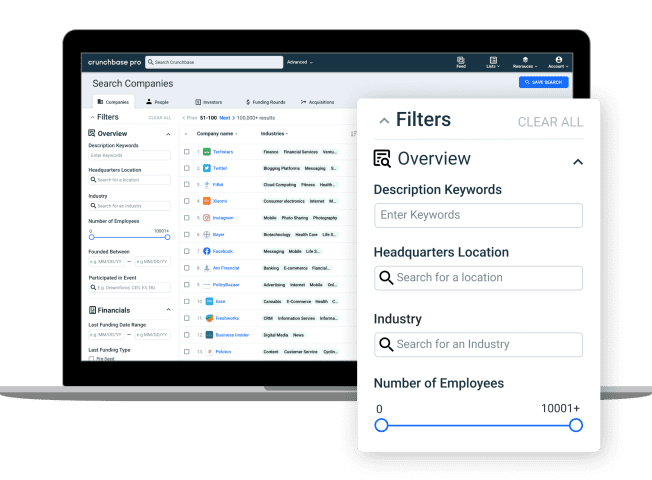Viewport: 652px width, 480px height.
Task: Click the 10001+ slider handle in enlarged panel
Action: (x=576, y=425)
